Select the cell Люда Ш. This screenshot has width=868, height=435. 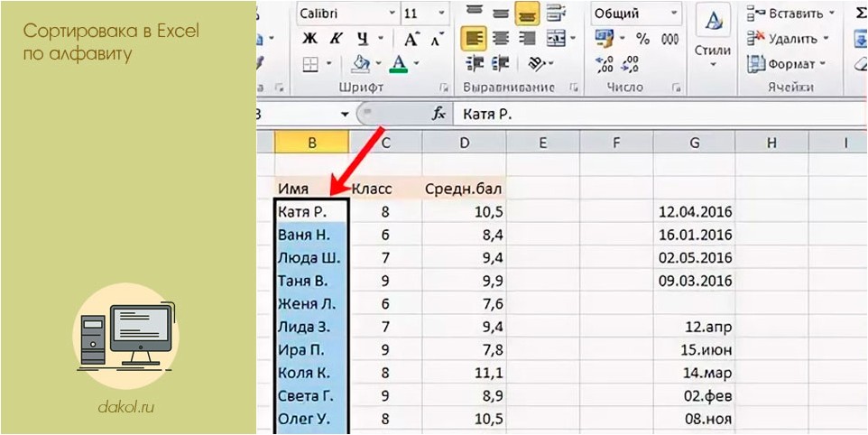[311, 258]
